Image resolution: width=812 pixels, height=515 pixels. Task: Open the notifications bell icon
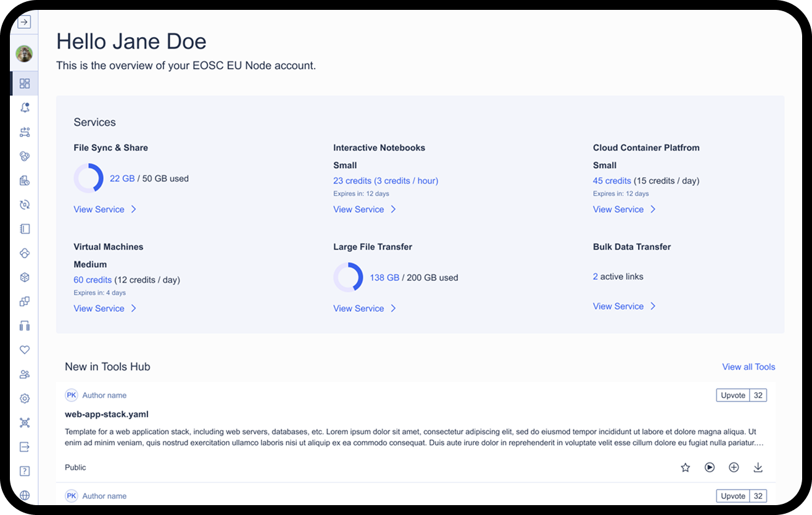[25, 107]
